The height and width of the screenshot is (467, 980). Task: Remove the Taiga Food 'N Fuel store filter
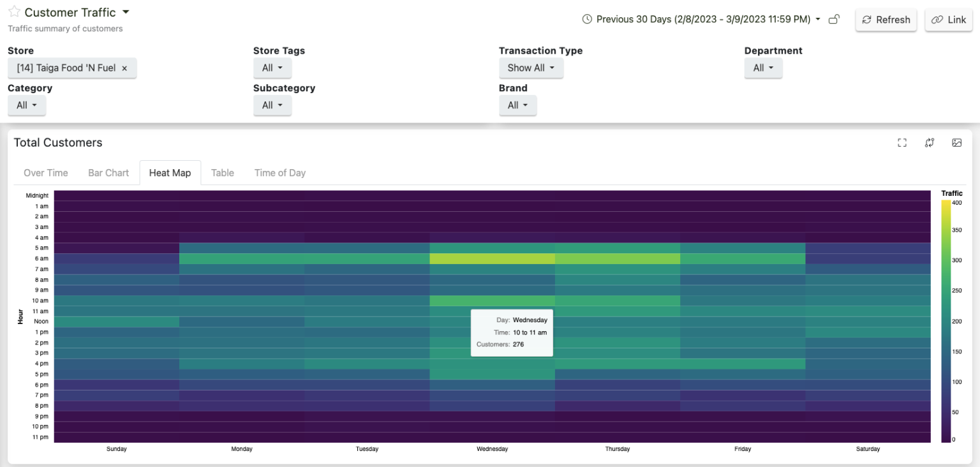click(x=124, y=68)
